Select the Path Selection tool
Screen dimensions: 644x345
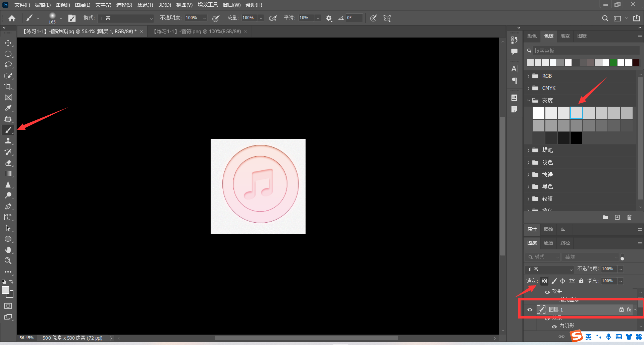pos(8,228)
